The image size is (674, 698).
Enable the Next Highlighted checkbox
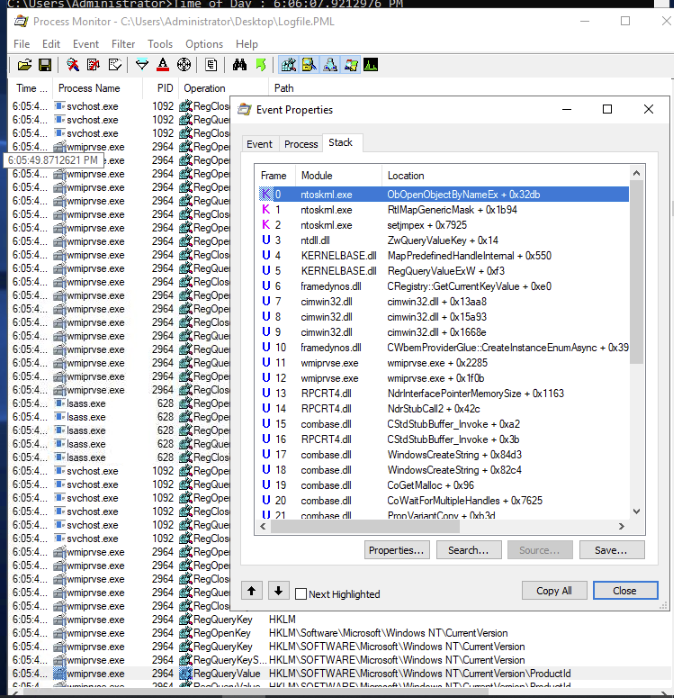[x=301, y=594]
